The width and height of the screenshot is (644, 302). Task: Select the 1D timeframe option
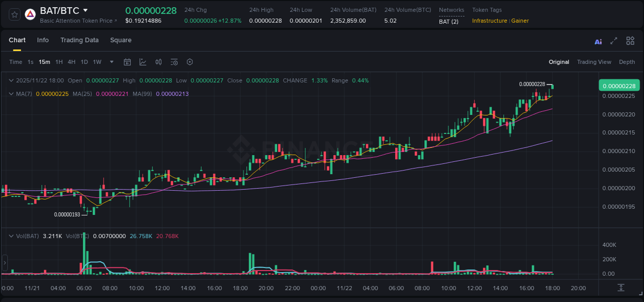tap(84, 62)
